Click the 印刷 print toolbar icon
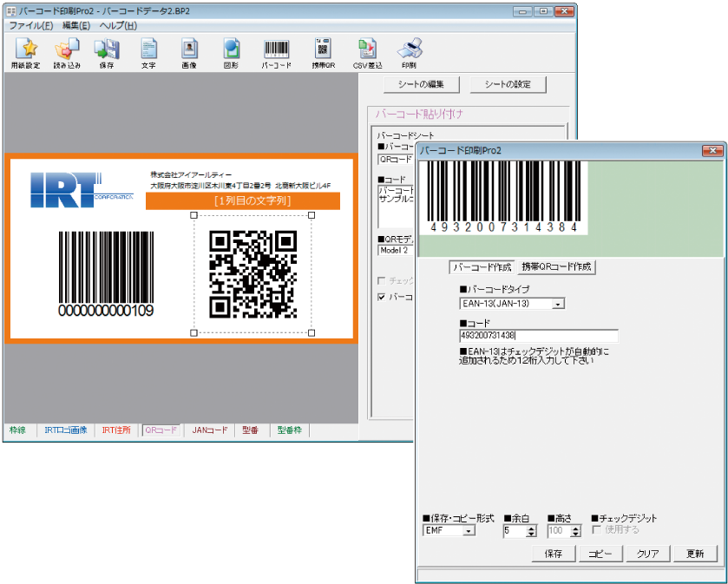This screenshot has height=584, width=728. pos(409,50)
